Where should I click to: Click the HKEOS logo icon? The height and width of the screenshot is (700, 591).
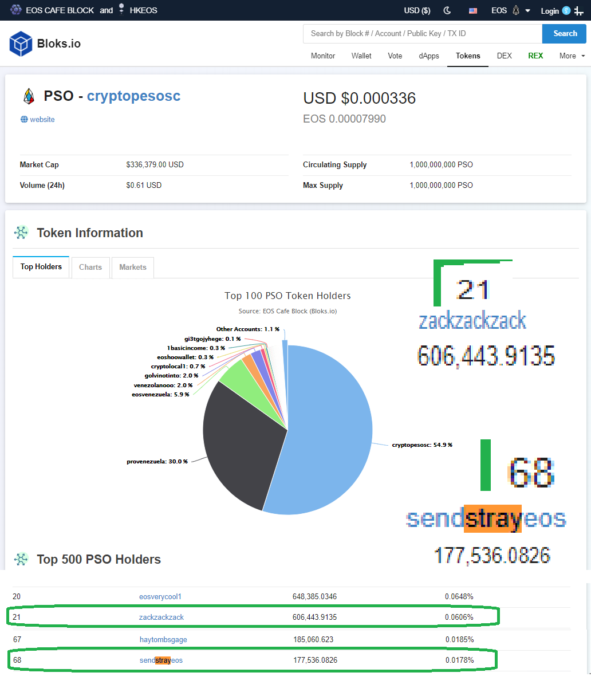121,9
